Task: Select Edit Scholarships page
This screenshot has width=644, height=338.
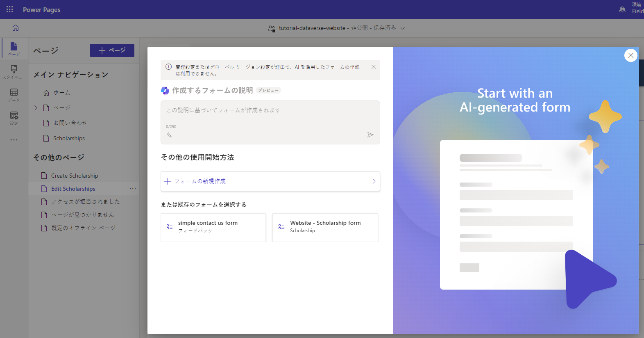Action: point(73,189)
